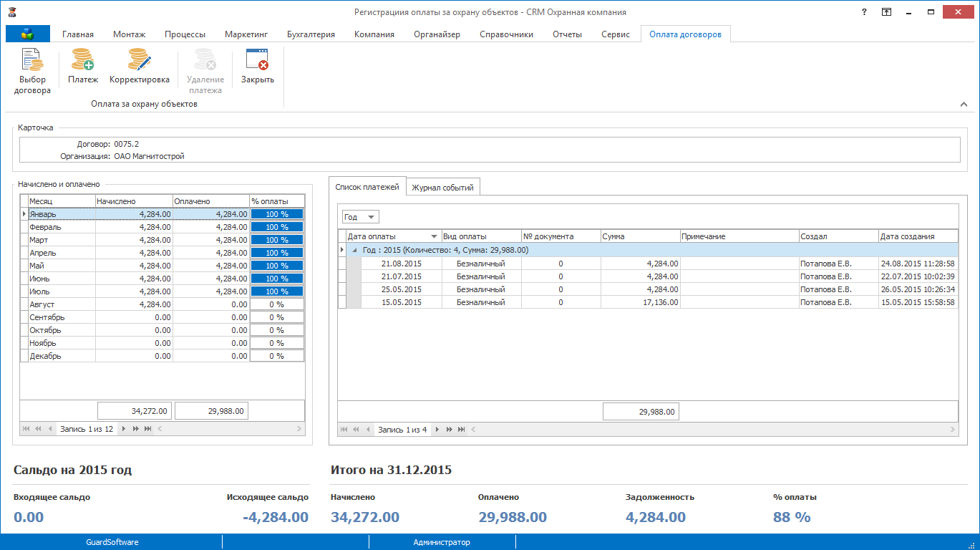The image size is (980, 550).
Task: Select the Список платежей tab
Action: pyautogui.click(x=367, y=187)
